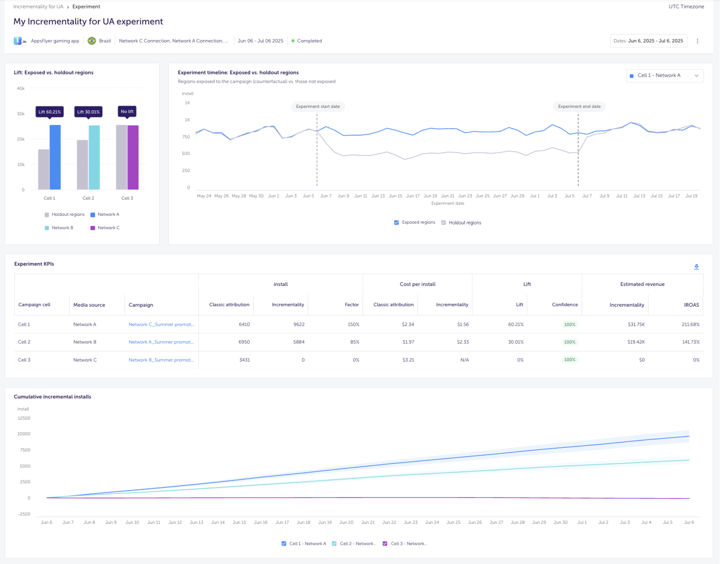Uncheck the Exposed regions checkbox

(396, 223)
